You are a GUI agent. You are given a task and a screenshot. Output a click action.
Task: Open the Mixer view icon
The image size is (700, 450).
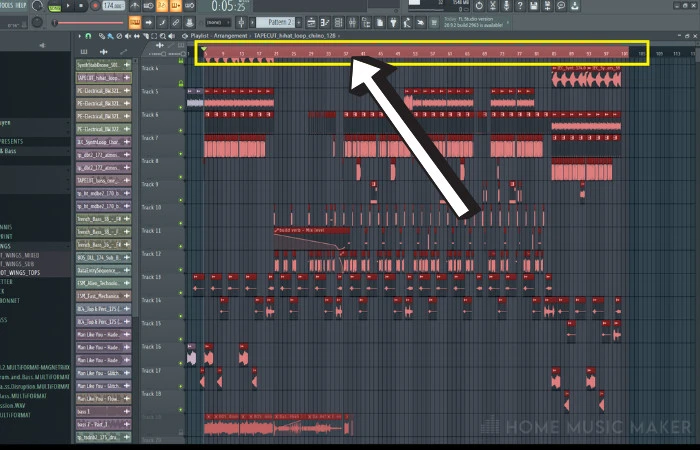click(352, 22)
